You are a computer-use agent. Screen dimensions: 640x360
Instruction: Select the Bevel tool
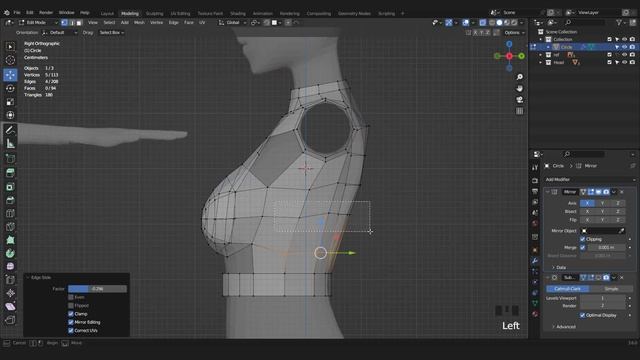10,200
